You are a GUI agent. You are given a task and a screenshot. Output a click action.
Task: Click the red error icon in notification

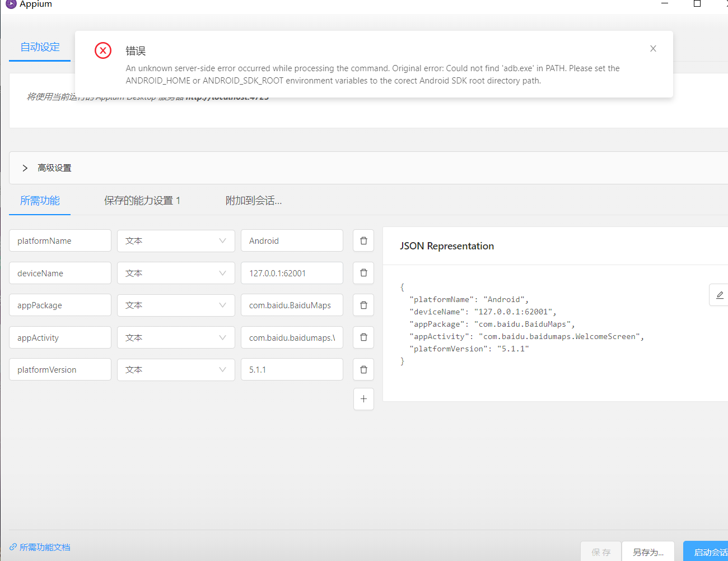[x=103, y=50]
